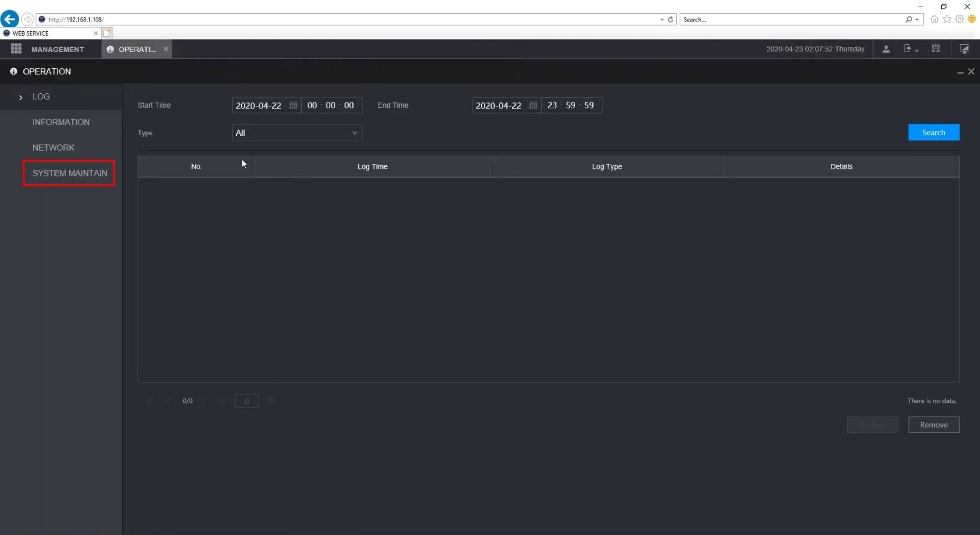The image size is (980, 535).
Task: Refresh the page in the address bar
Action: 671,20
